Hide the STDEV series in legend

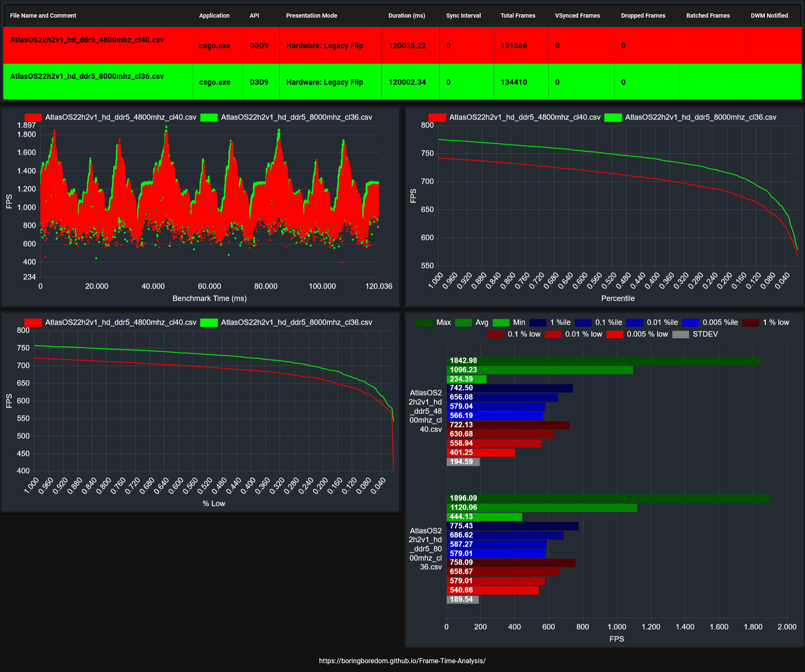point(680,334)
